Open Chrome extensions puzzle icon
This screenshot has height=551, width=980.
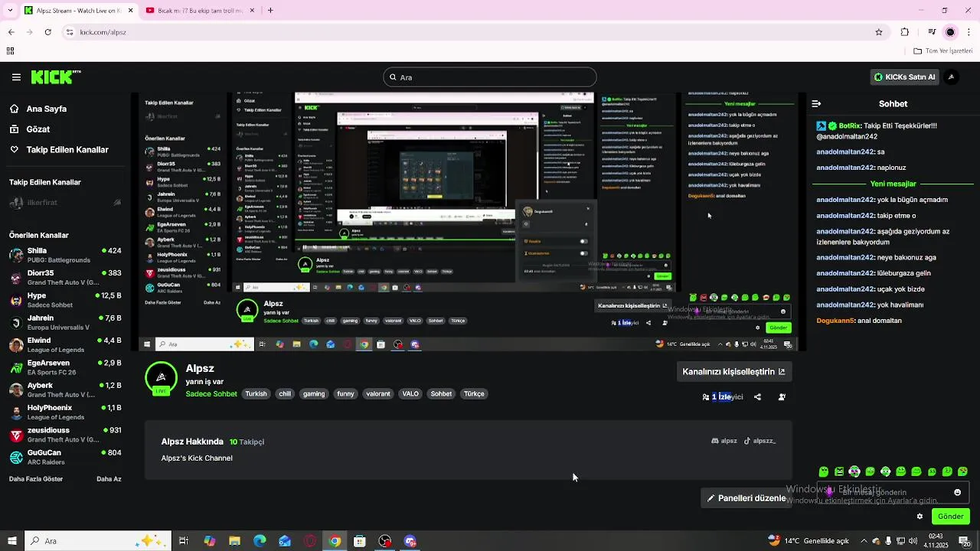pyautogui.click(x=905, y=32)
